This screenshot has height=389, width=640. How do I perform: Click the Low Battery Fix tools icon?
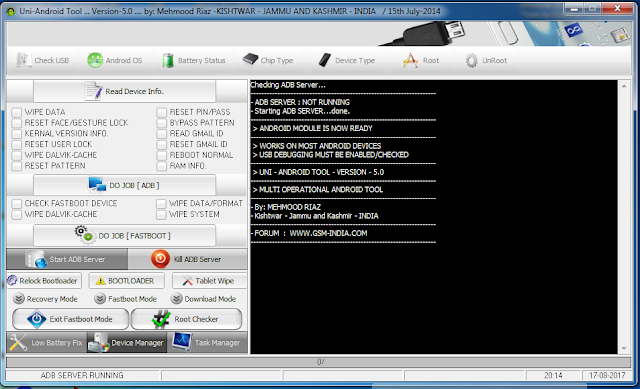[x=18, y=342]
